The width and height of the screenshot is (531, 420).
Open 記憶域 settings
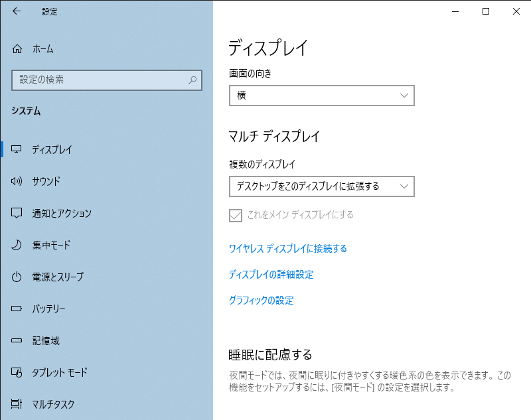(x=107, y=340)
